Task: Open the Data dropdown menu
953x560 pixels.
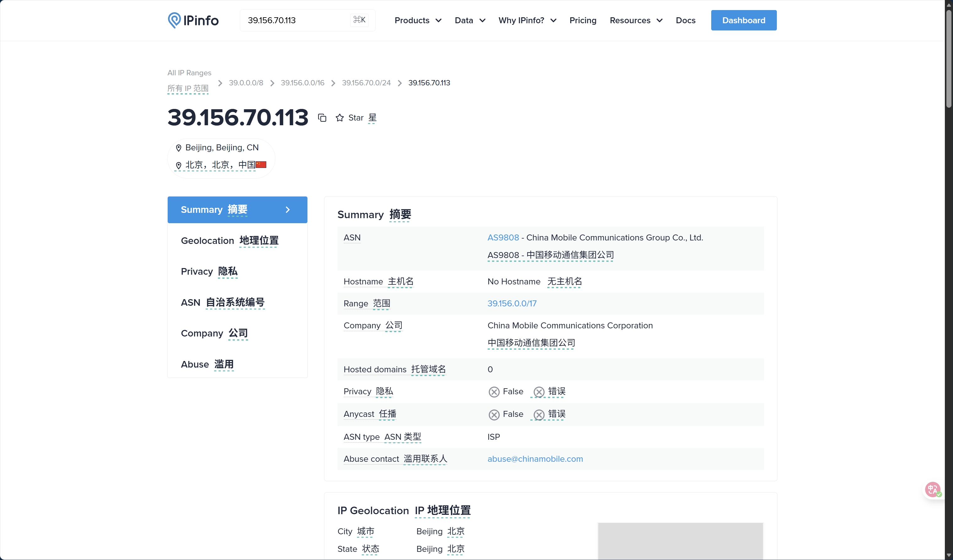Action: (x=470, y=20)
